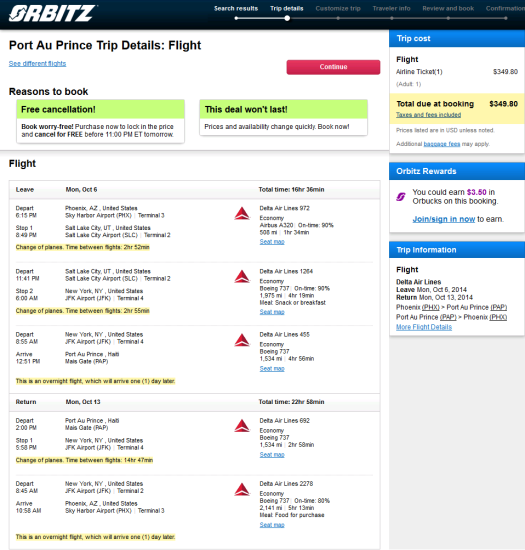Open See different flights link
Viewport: 525px width, 550px height.
pos(37,63)
